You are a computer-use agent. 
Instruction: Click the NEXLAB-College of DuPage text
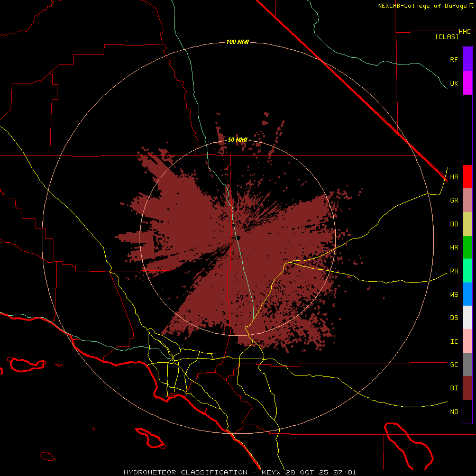click(x=423, y=6)
